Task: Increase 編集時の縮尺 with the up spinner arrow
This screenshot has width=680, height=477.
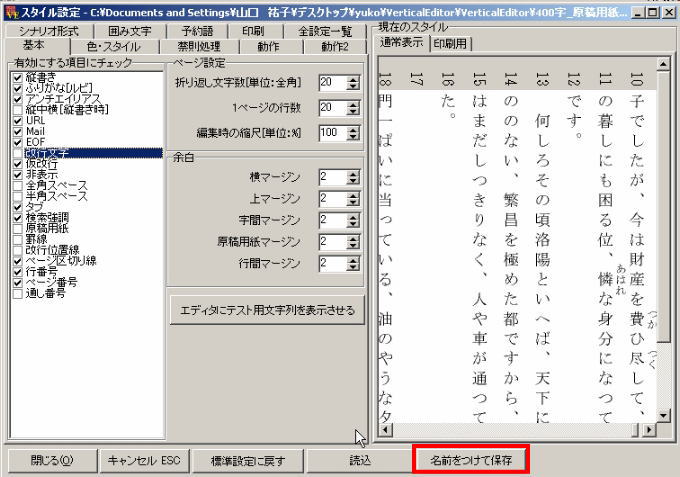Action: click(353, 128)
